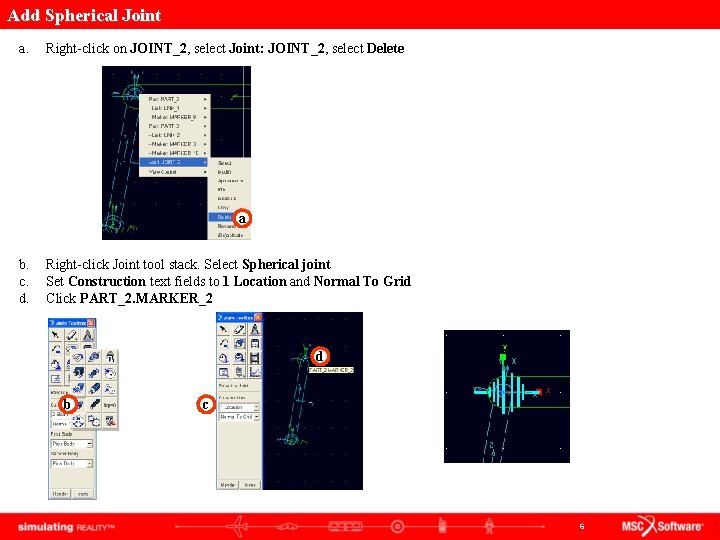Choose Measure in the JOINT_2 submenu
720x540 pixels.
227,198
